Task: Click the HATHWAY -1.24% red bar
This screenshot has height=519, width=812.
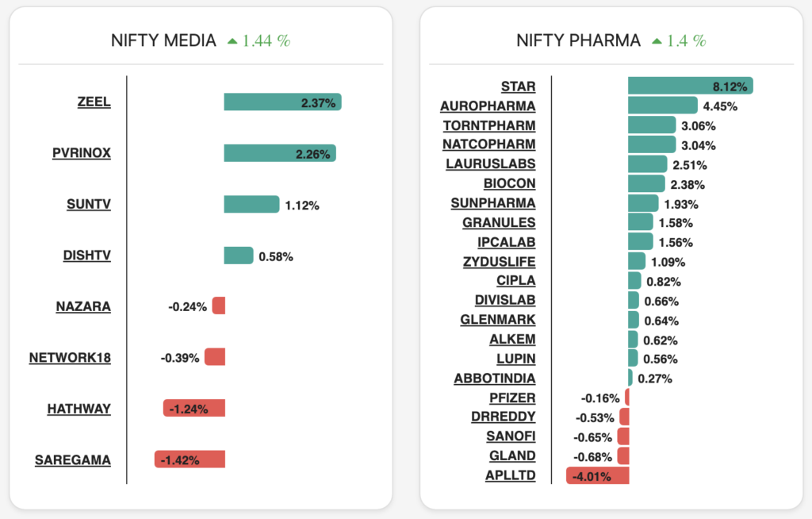Action: tap(194, 409)
